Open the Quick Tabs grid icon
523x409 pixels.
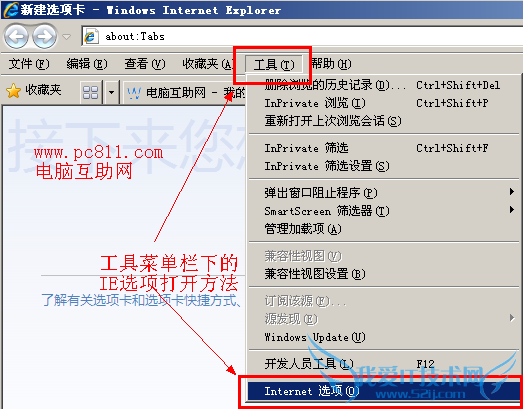click(90, 92)
